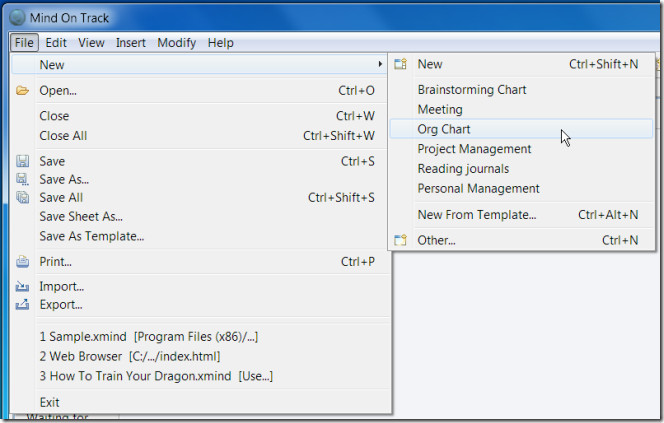Select Brainstorming Chart template

(521, 90)
